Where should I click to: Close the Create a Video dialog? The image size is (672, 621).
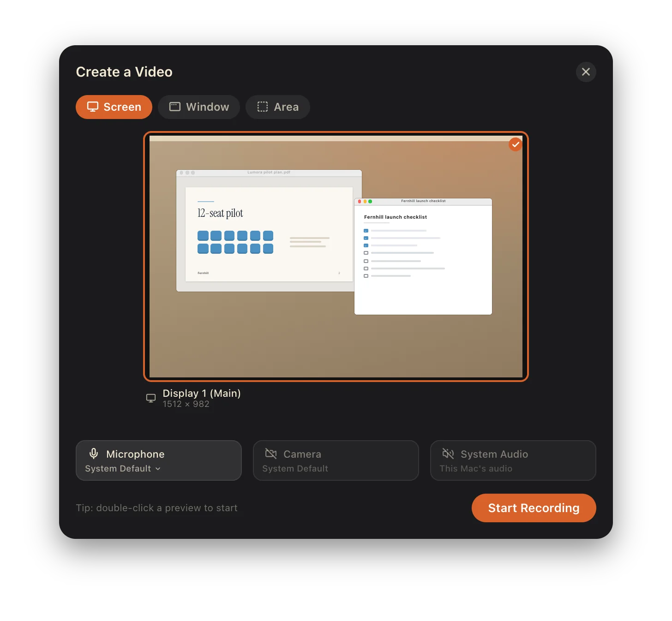pos(586,72)
